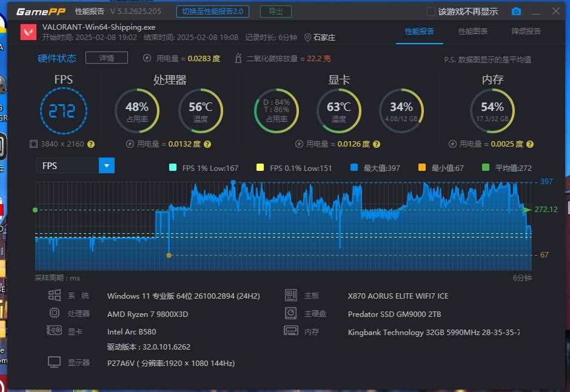Click the power icon beside 用电量 0.0283 度
The height and width of the screenshot is (392, 570).
tap(147, 58)
